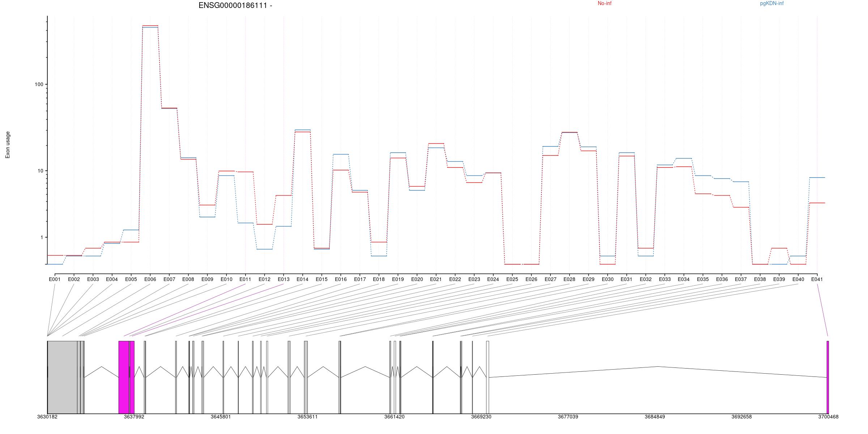The height and width of the screenshot is (434, 868).
Task: Click exon label E039
Action: 779,279
